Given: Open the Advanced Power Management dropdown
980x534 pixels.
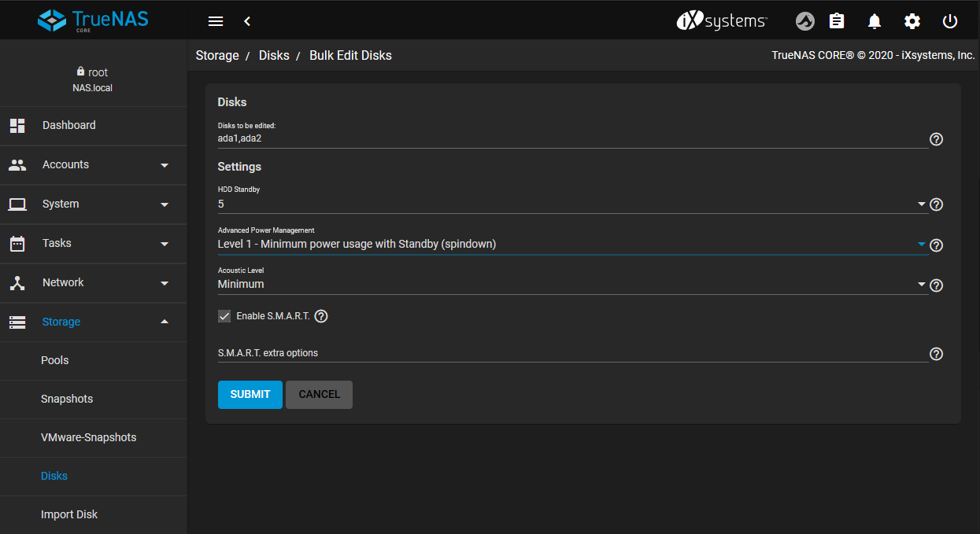Looking at the screenshot, I should (571, 244).
